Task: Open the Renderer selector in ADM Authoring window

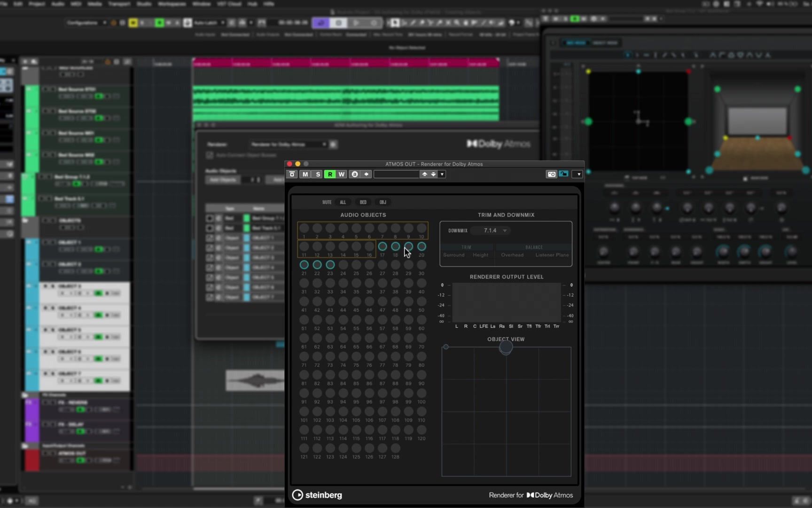Action: tap(288, 144)
